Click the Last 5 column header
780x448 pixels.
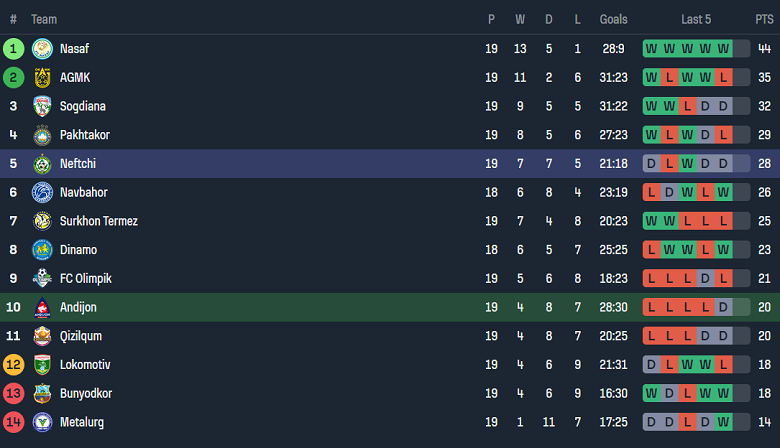pyautogui.click(x=696, y=19)
